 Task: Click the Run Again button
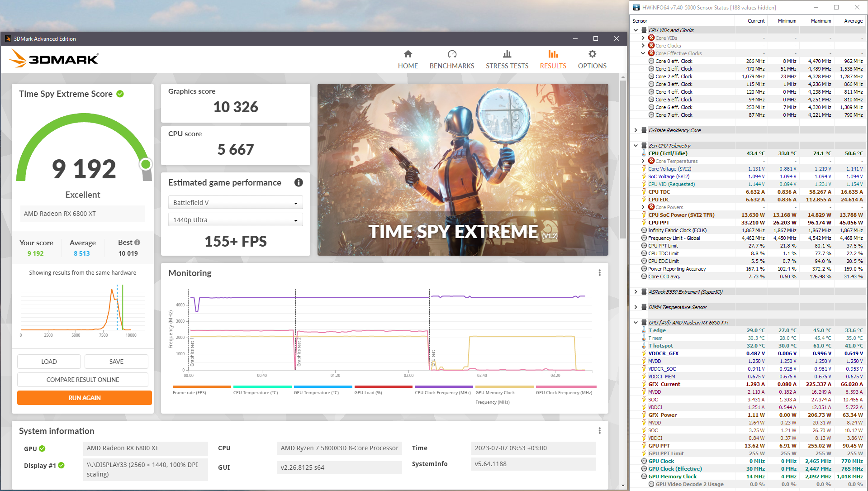point(85,398)
